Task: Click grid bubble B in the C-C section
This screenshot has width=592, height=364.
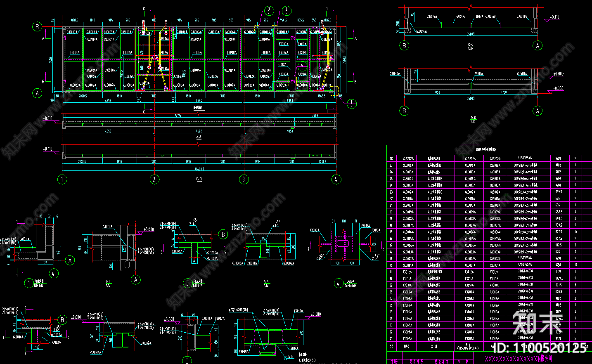Action: coord(404,45)
